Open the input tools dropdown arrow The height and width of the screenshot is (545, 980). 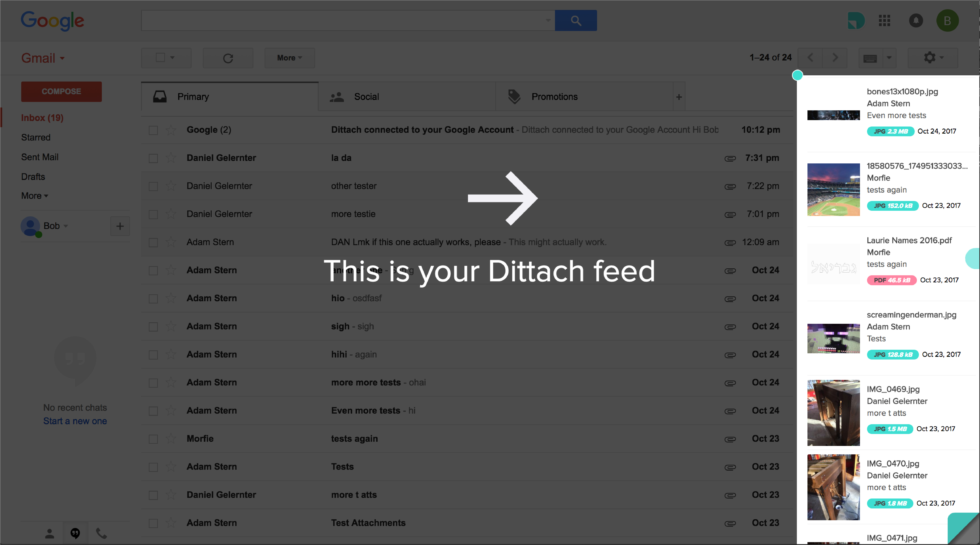tap(889, 58)
